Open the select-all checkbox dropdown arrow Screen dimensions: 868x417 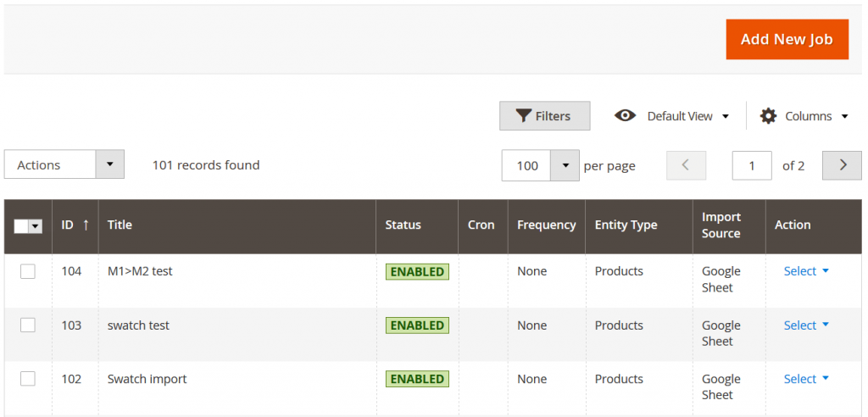(36, 226)
